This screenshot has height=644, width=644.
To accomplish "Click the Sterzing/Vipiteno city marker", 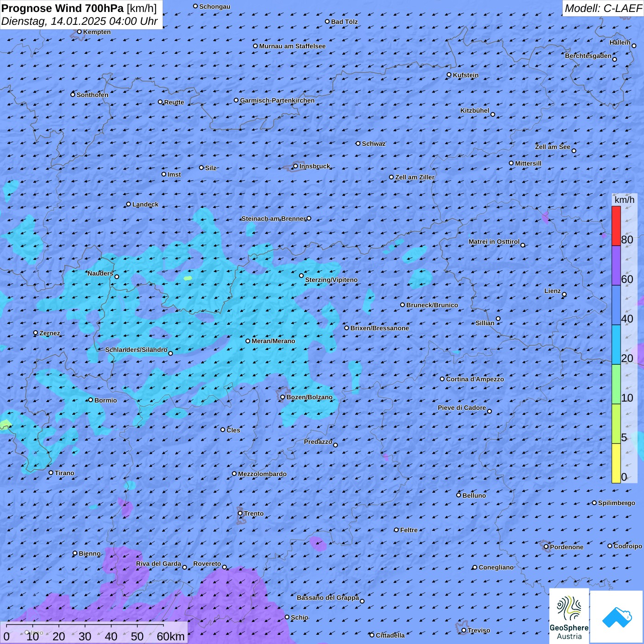I will [301, 276].
